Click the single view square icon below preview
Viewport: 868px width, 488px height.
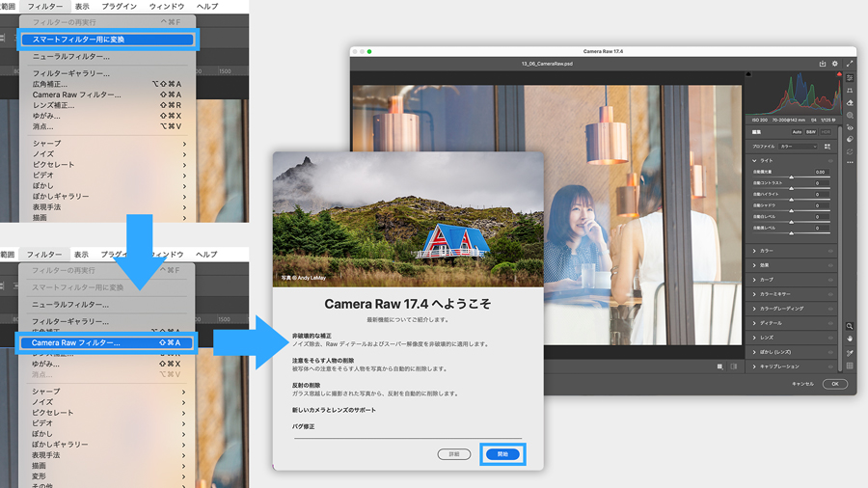[719, 366]
